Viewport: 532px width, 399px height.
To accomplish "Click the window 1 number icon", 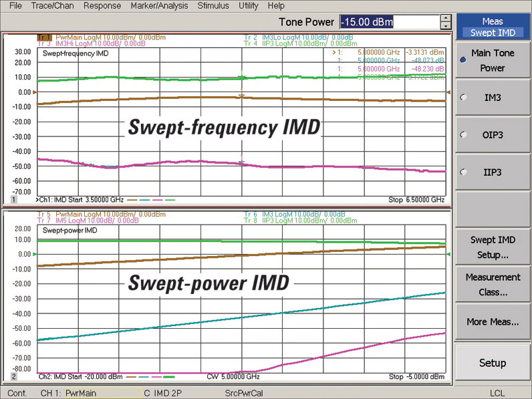I will click(13, 200).
